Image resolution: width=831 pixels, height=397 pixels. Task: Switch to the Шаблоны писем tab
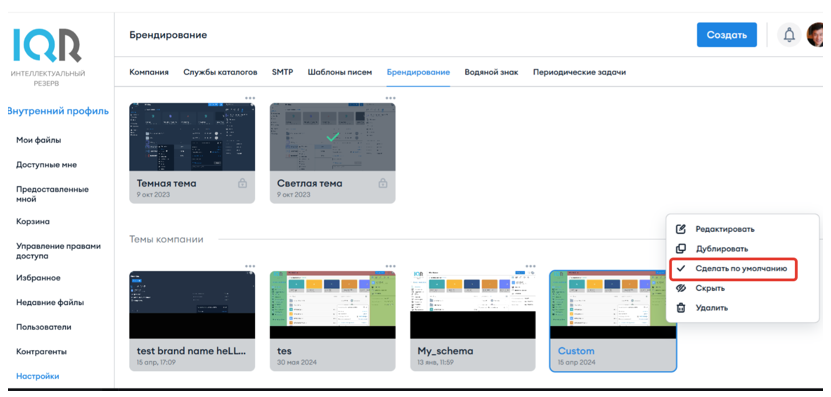click(x=340, y=72)
